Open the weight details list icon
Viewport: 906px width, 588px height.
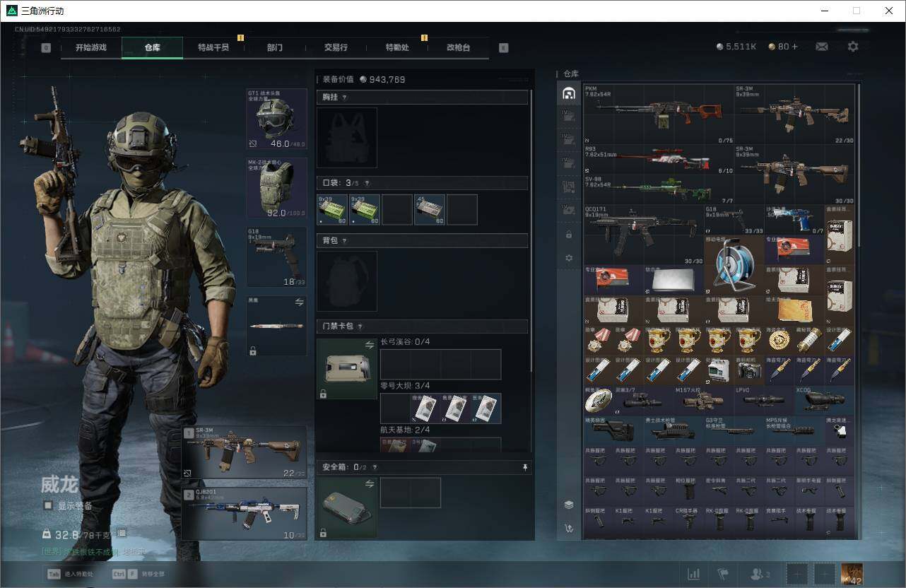coord(122,534)
